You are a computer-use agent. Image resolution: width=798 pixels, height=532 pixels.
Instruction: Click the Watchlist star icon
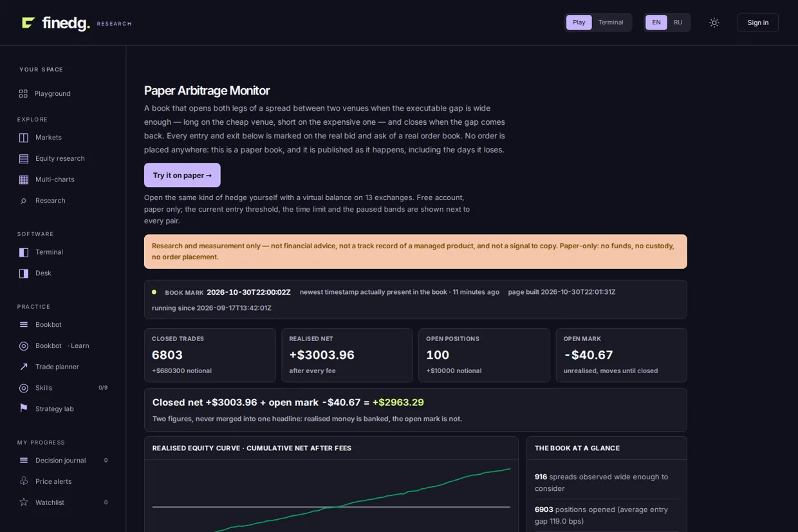coord(24,502)
